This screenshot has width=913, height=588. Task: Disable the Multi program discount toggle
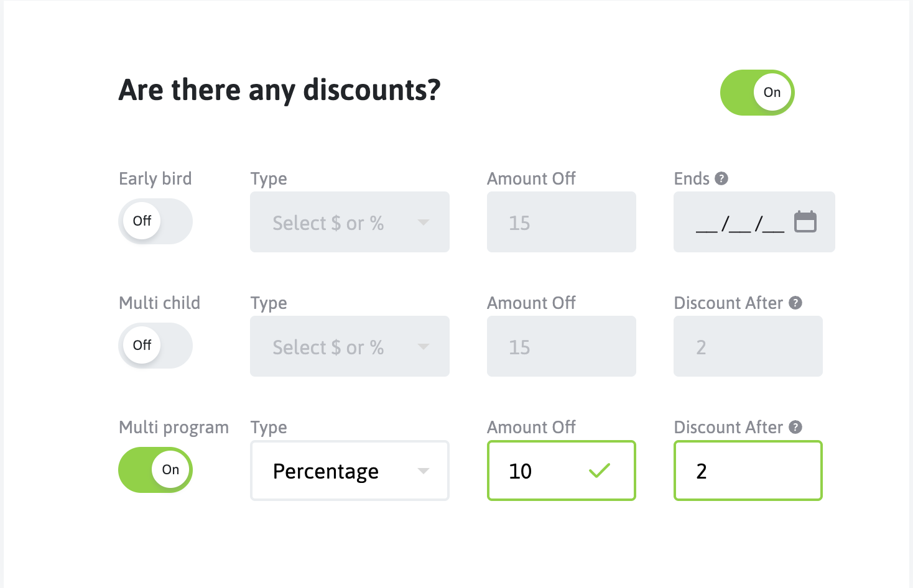point(155,470)
